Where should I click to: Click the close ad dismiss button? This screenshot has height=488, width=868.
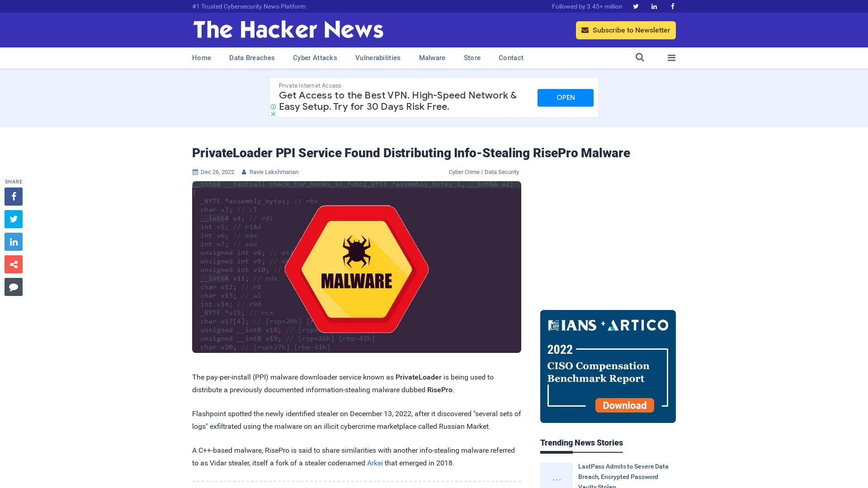[273, 113]
